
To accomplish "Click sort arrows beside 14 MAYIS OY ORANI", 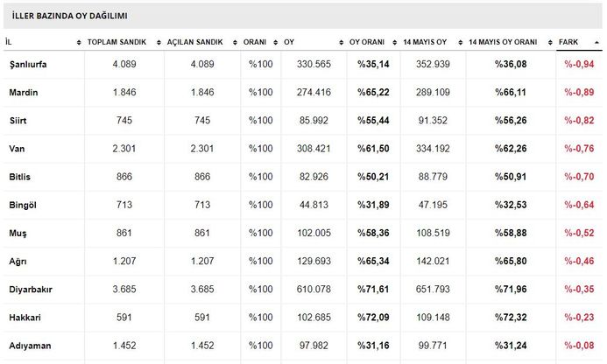I will (548, 42).
